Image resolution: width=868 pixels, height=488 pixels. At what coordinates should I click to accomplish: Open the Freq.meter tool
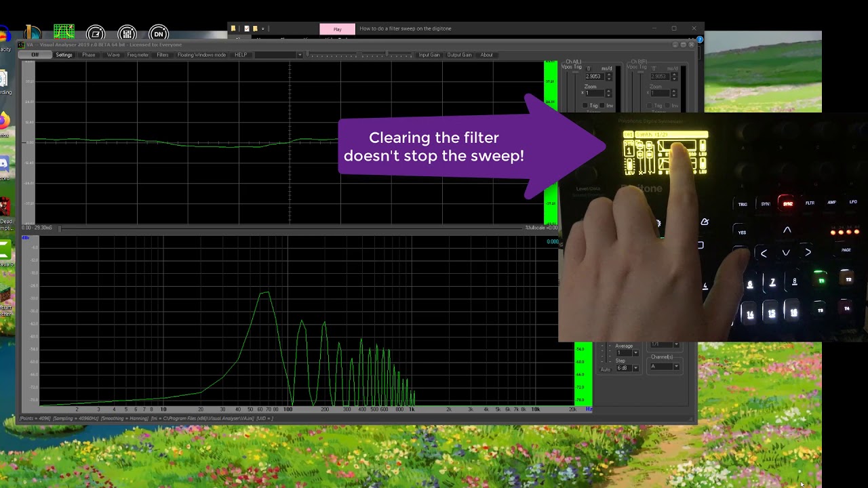tap(138, 55)
